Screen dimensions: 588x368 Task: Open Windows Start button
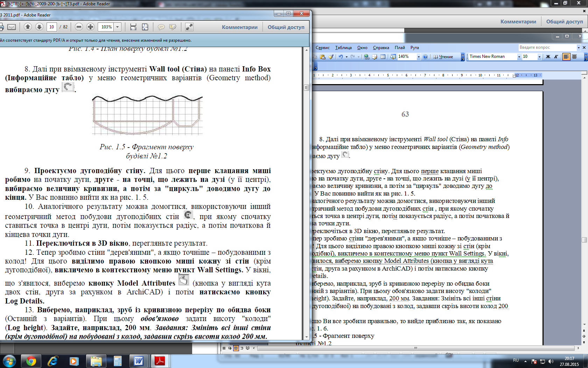pyautogui.click(x=9, y=361)
